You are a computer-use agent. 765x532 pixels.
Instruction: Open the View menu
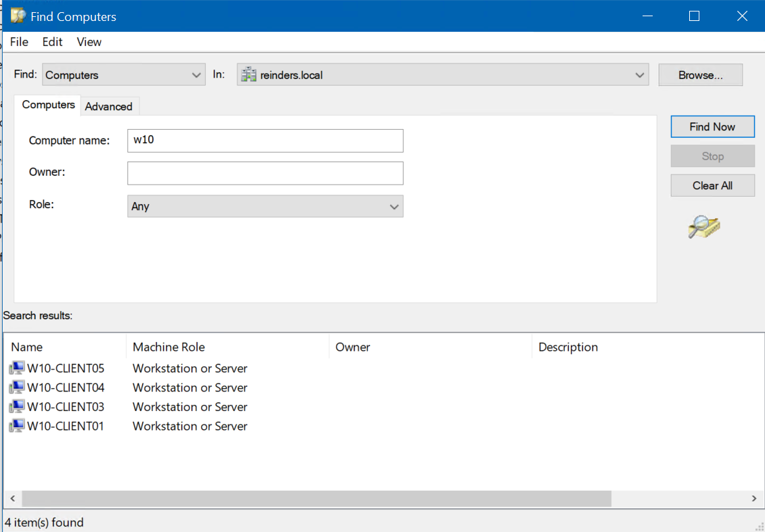click(89, 42)
